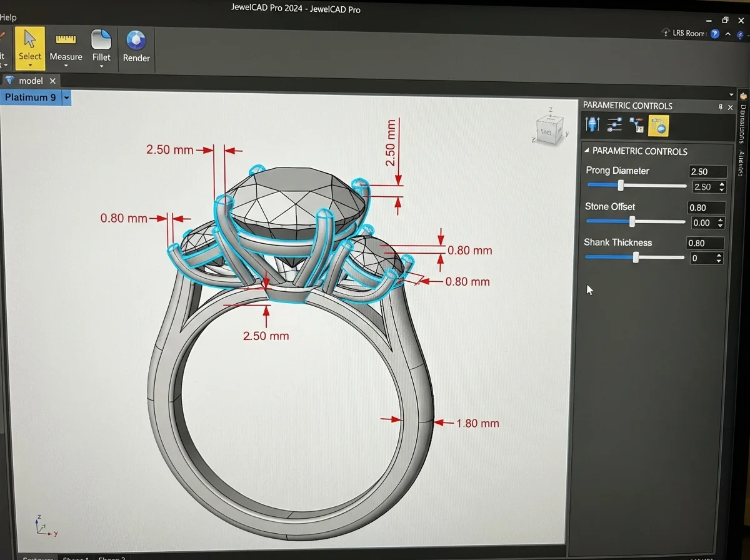Collapse the ribbon with the up chevron
Image resolution: width=750 pixels, height=560 pixels.
pos(728,34)
